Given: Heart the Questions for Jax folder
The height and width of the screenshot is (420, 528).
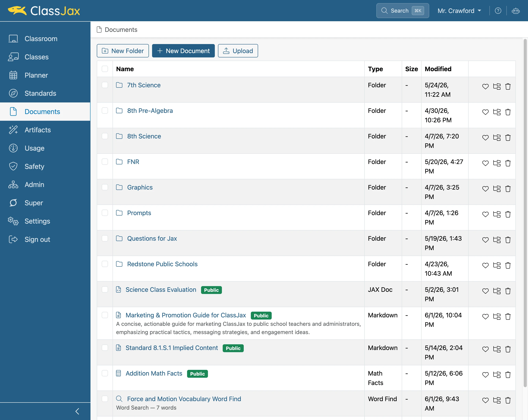Looking at the screenshot, I should tap(485, 240).
